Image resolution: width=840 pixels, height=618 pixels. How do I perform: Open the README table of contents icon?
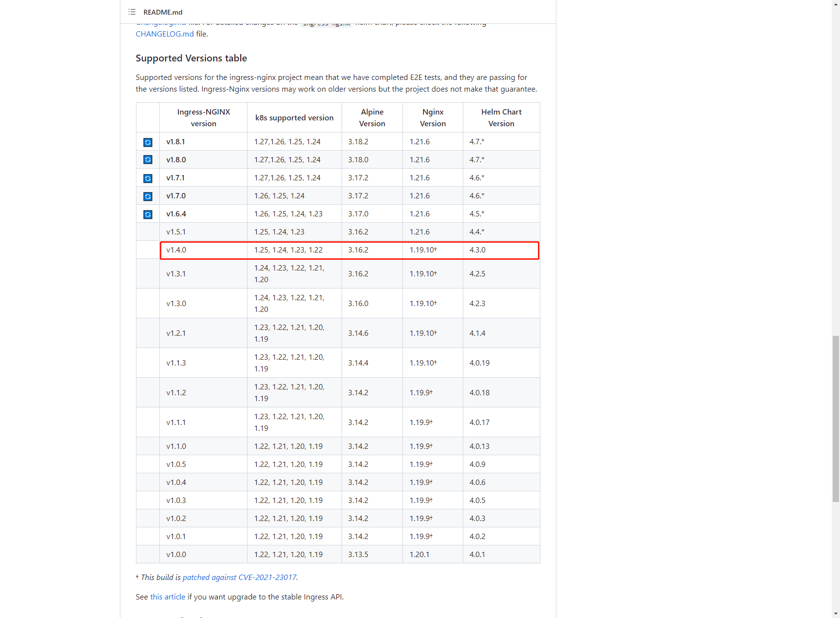click(132, 12)
